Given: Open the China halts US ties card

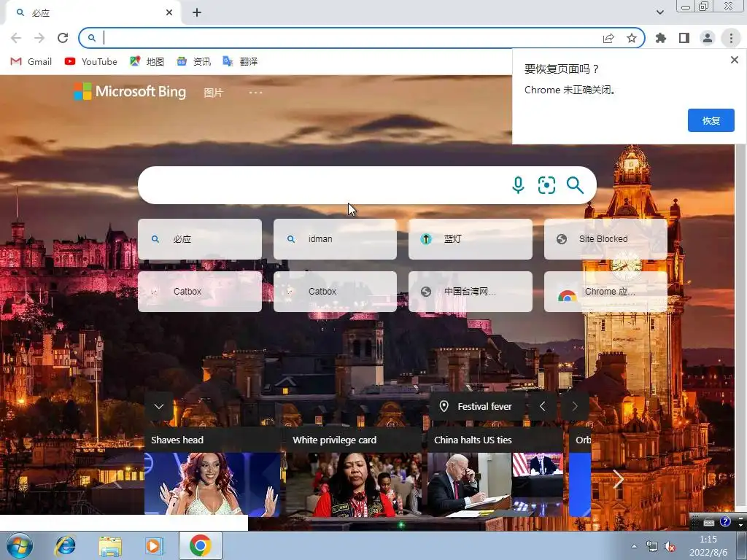Looking at the screenshot, I should tap(495, 472).
